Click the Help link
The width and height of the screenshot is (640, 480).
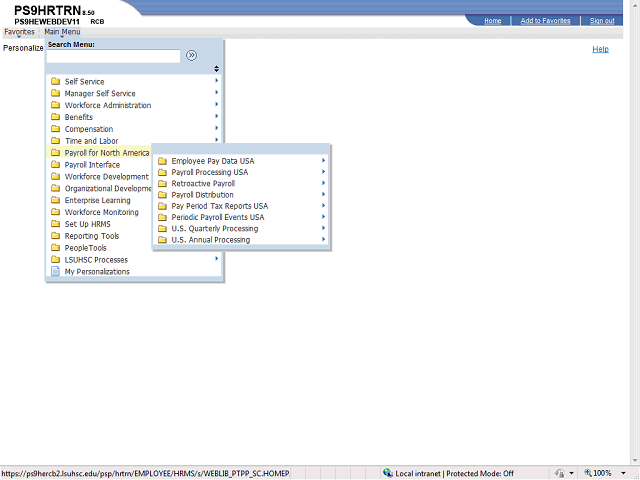pos(600,49)
